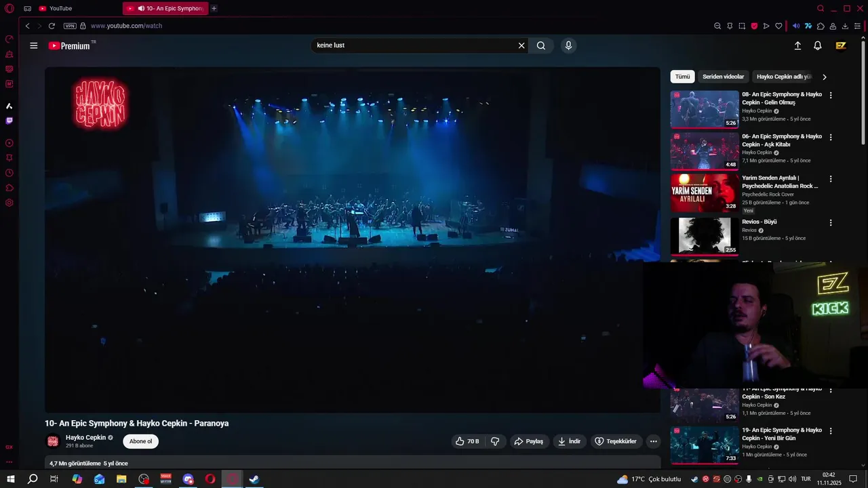
Task: Show more filter chips with the arrow
Action: click(x=825, y=77)
